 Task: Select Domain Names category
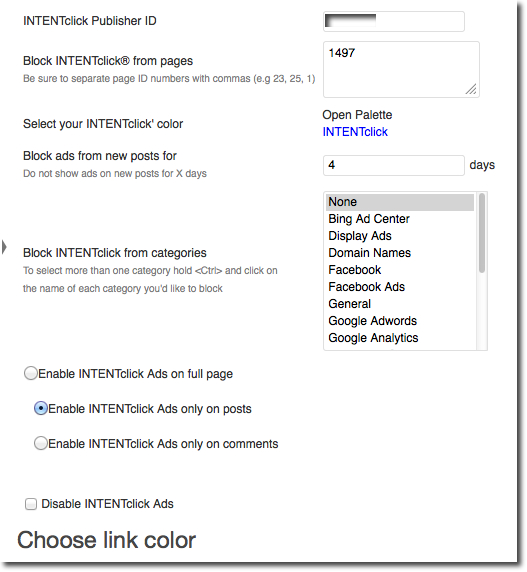click(400, 253)
